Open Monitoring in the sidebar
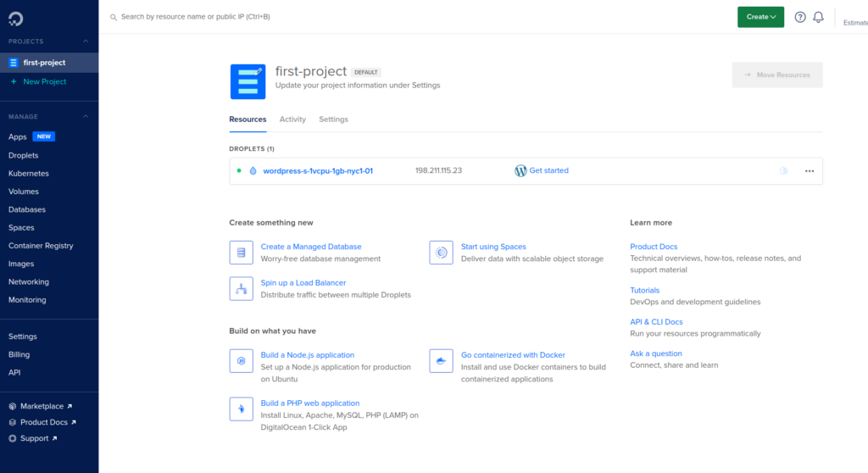Image resolution: width=868 pixels, height=473 pixels. tap(27, 300)
